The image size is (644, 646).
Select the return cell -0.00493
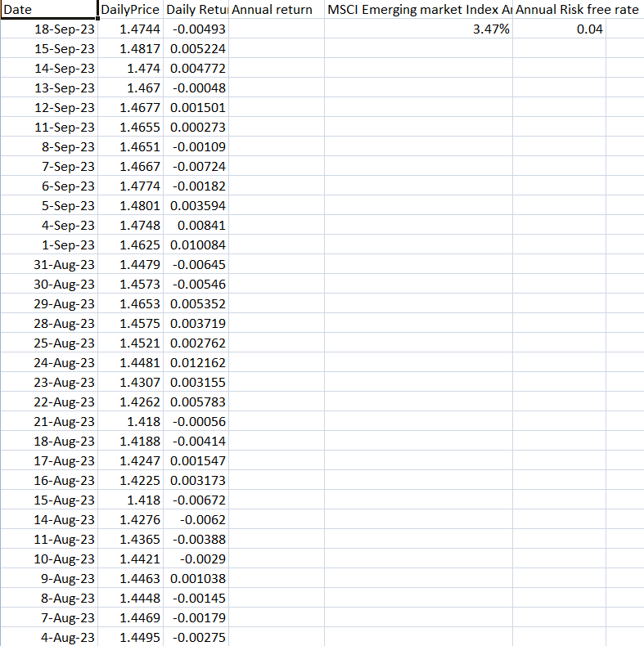(196, 29)
